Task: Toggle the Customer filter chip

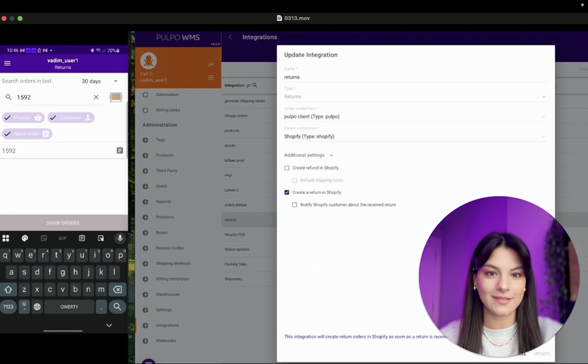Action: click(x=71, y=117)
